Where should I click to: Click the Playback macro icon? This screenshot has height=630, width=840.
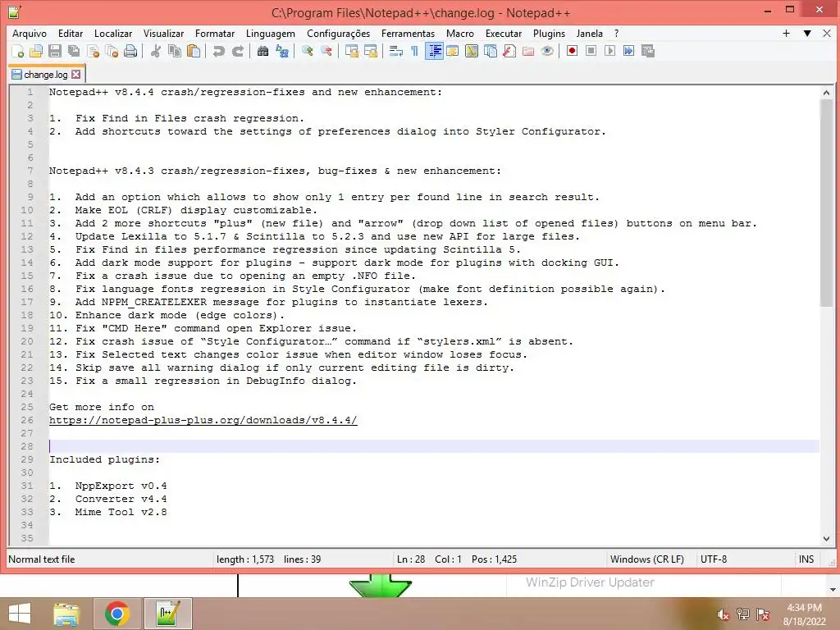tap(609, 51)
